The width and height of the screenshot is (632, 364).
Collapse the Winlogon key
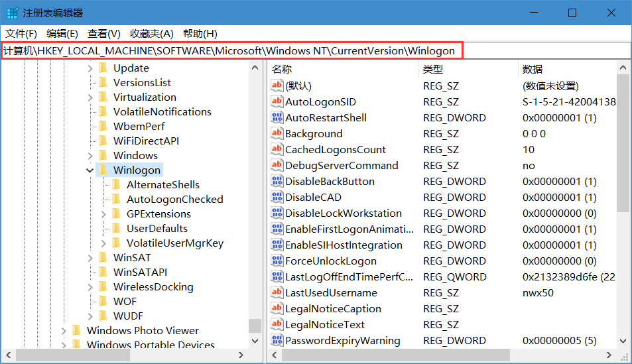(x=90, y=170)
